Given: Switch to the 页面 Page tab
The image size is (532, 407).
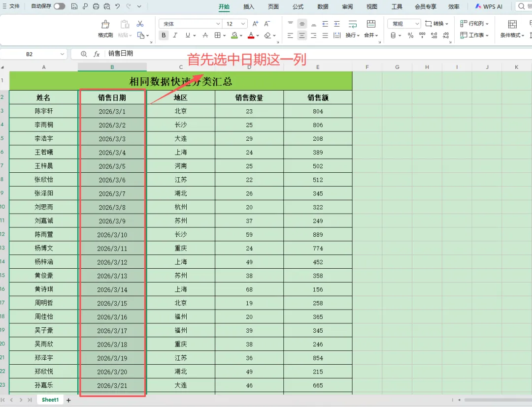Looking at the screenshot, I should tap(273, 6).
